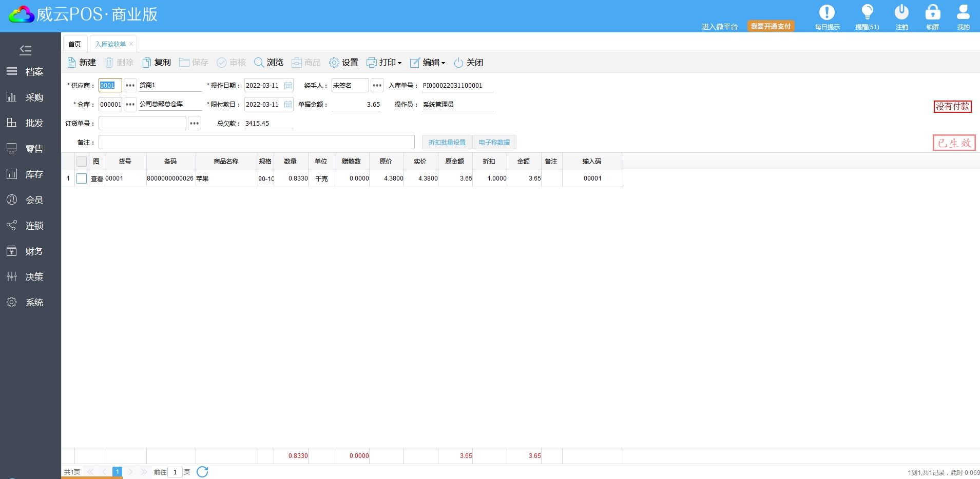This screenshot has height=479, width=980.
Task: Tick the checkbox in row 1
Action: [82, 178]
